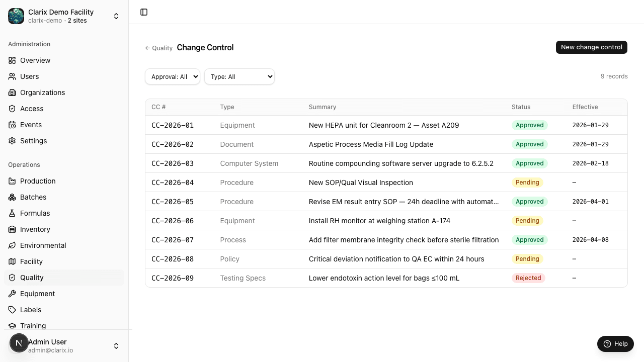Click the Effective column header
The width and height of the screenshot is (644, 362).
click(x=585, y=107)
